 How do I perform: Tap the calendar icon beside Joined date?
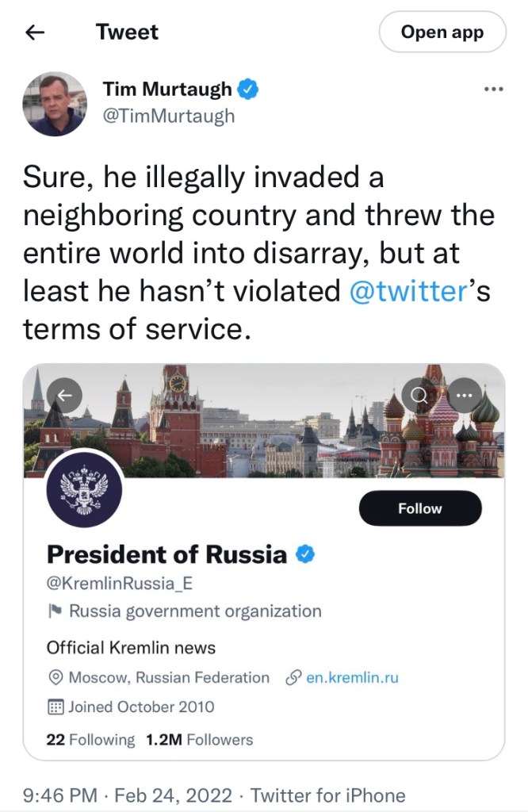(55, 707)
